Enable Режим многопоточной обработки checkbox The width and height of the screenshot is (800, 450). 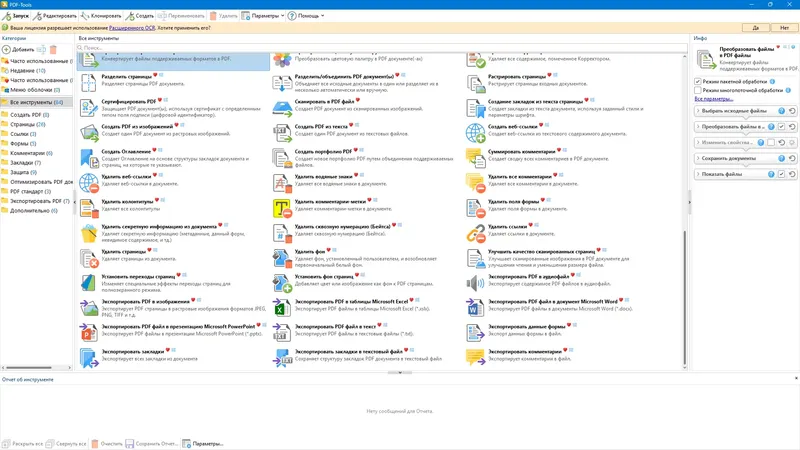[697, 90]
